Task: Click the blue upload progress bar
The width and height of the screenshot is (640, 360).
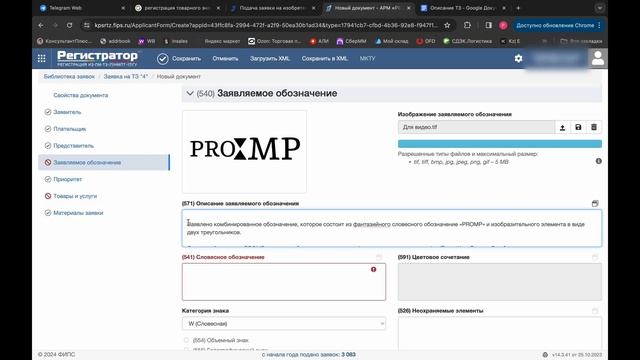Action: [500, 144]
